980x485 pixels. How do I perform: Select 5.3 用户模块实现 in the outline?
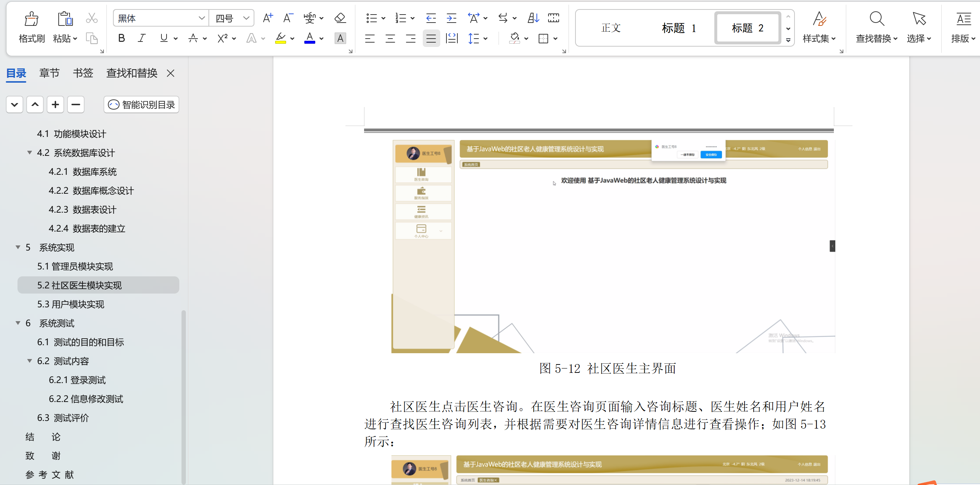(70, 304)
